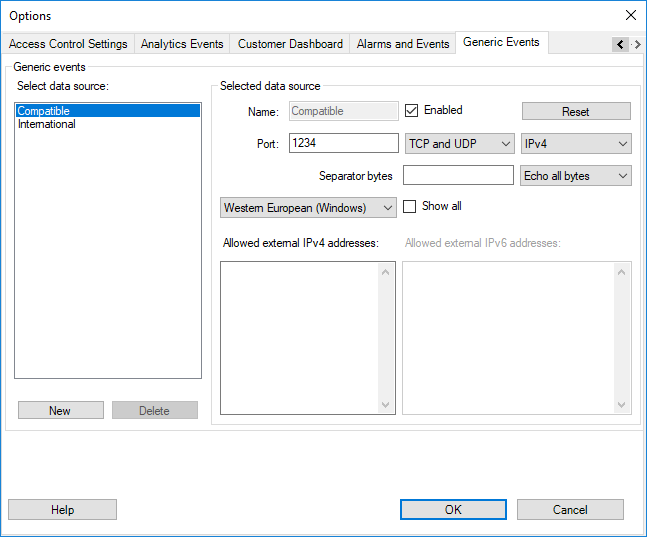Open the Analytics Events tab
Image resolution: width=647 pixels, height=537 pixels.
coord(183,44)
